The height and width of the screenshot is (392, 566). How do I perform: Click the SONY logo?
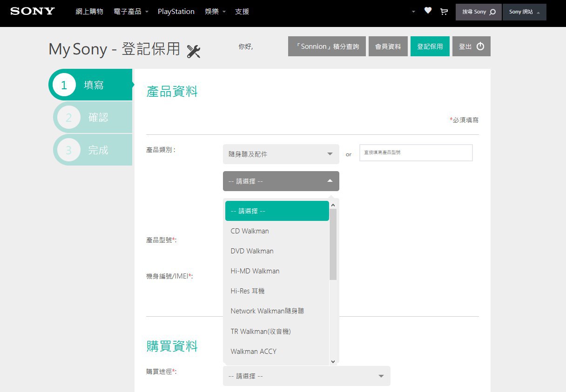coord(33,11)
